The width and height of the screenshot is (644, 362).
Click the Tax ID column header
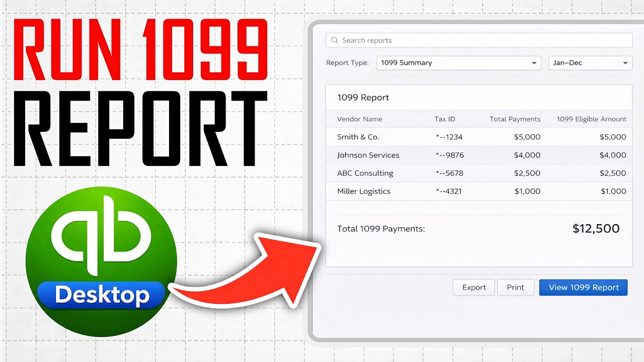445,119
